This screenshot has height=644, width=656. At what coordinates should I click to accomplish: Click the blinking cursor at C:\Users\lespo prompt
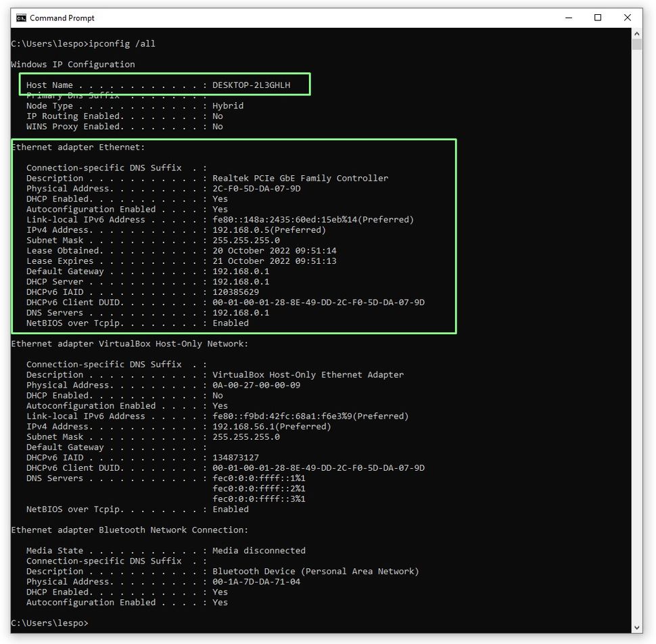coord(95,623)
